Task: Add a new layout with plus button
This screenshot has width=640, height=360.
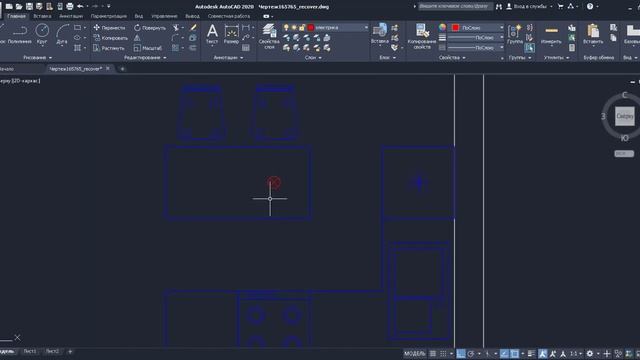Action: point(70,351)
